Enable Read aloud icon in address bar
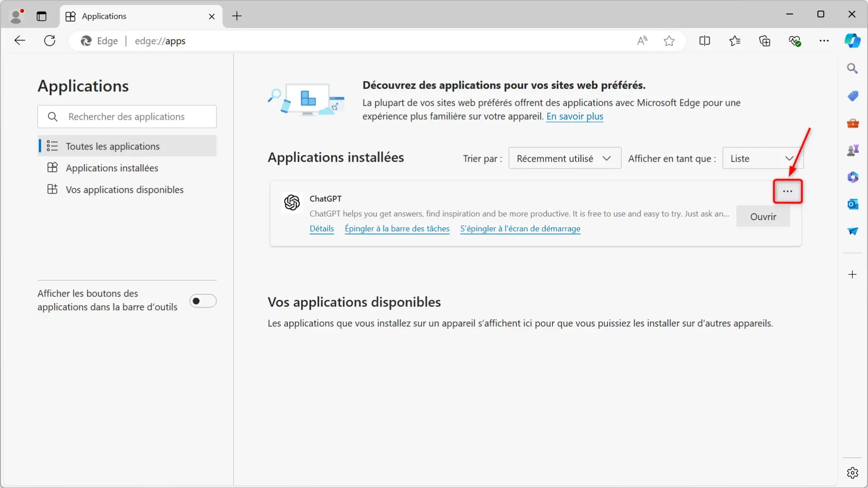This screenshot has height=488, width=868. (x=642, y=41)
